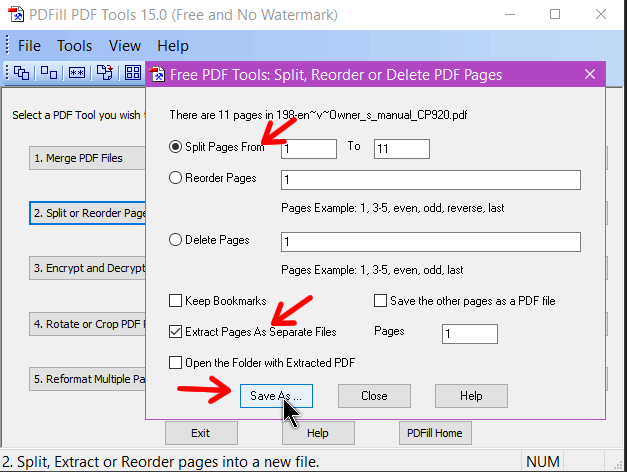Click the 2. Split or Reorder Pages button

[88, 213]
